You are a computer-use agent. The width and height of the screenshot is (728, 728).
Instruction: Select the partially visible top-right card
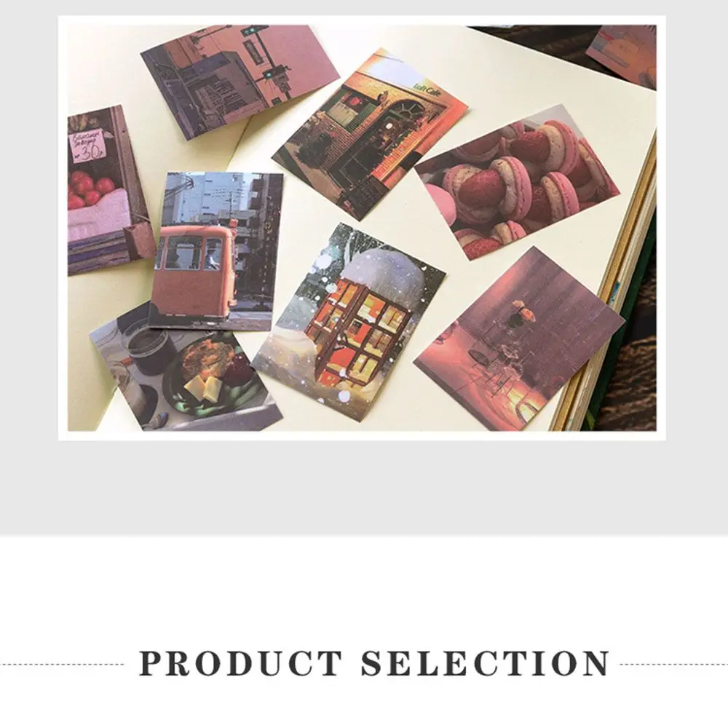click(622, 56)
